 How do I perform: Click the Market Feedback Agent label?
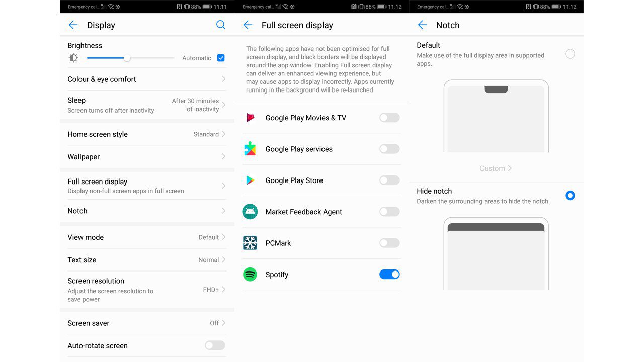tap(303, 212)
